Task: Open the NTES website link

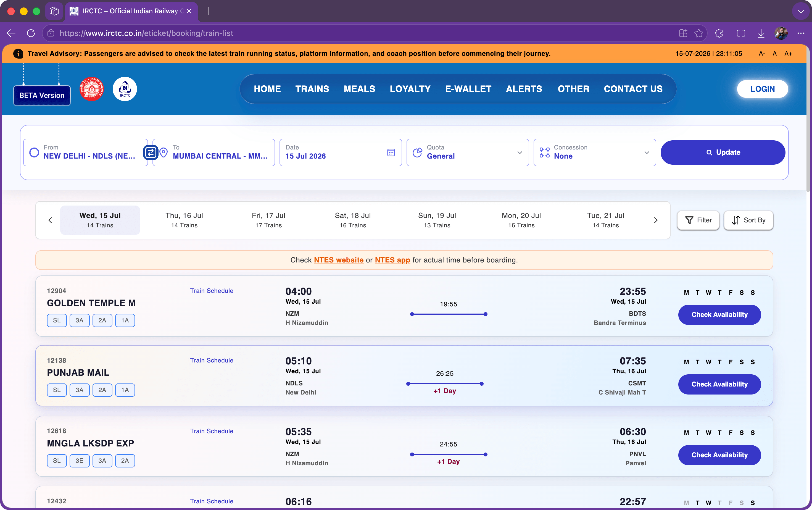Action: point(339,260)
